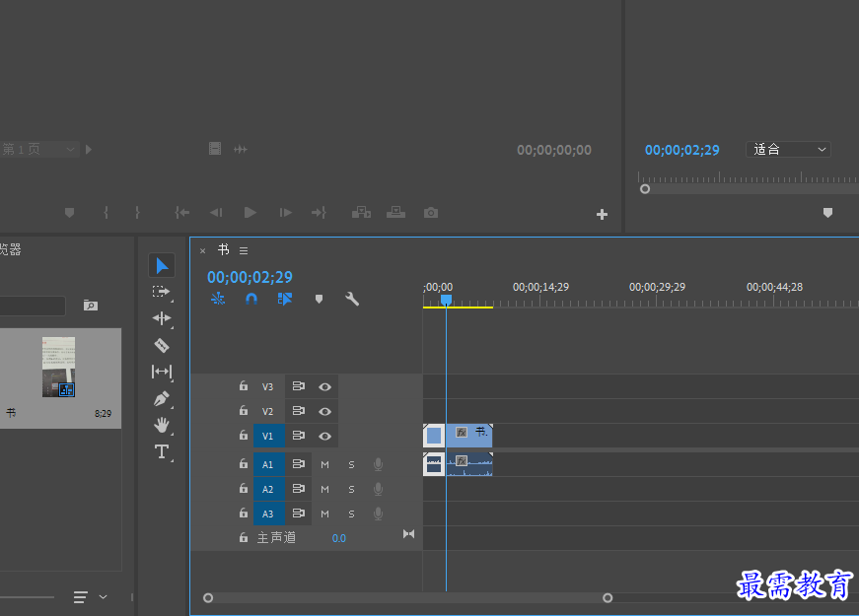Open the 书 sequence panel menu

coord(244,250)
